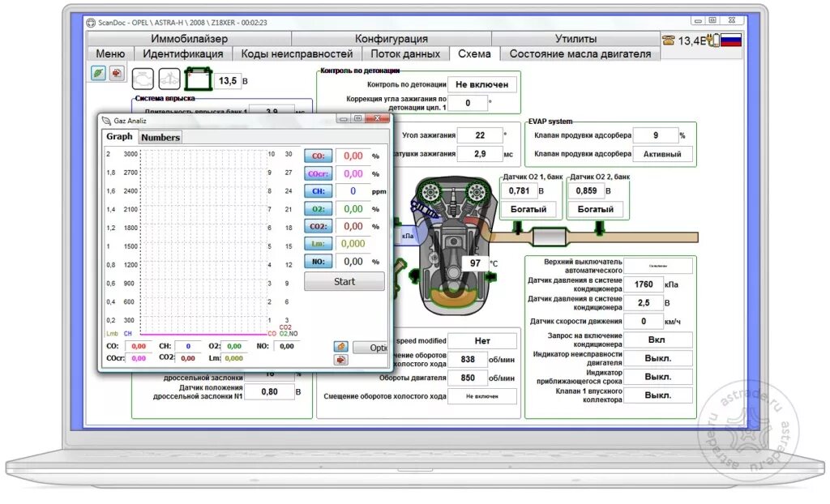
Task: Open the Иммобилайзер tab
Action: [x=189, y=39]
